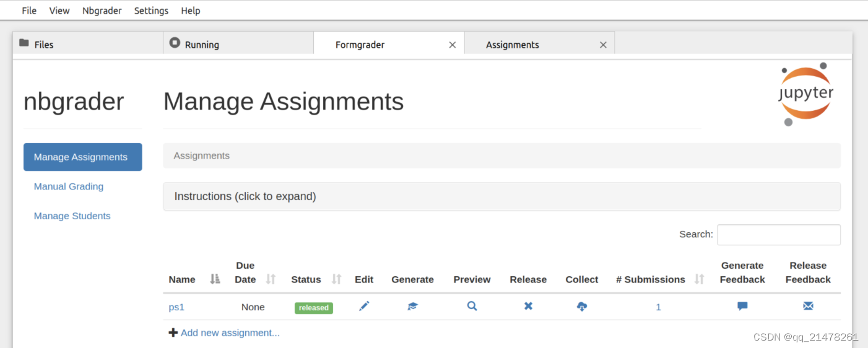Open the Help menu
The width and height of the screenshot is (868, 348).
click(191, 11)
